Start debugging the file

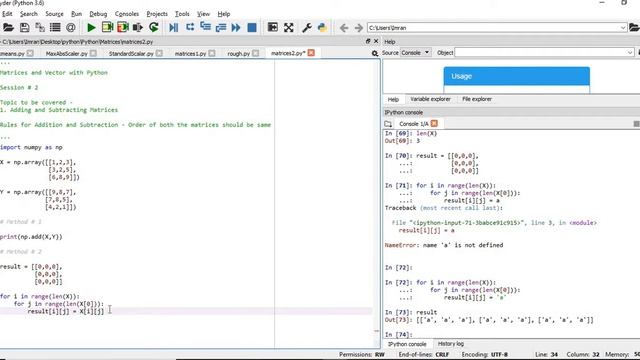(173, 27)
